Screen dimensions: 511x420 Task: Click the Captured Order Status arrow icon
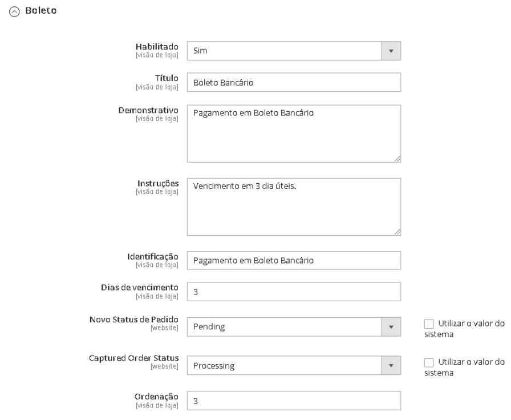[391, 365]
